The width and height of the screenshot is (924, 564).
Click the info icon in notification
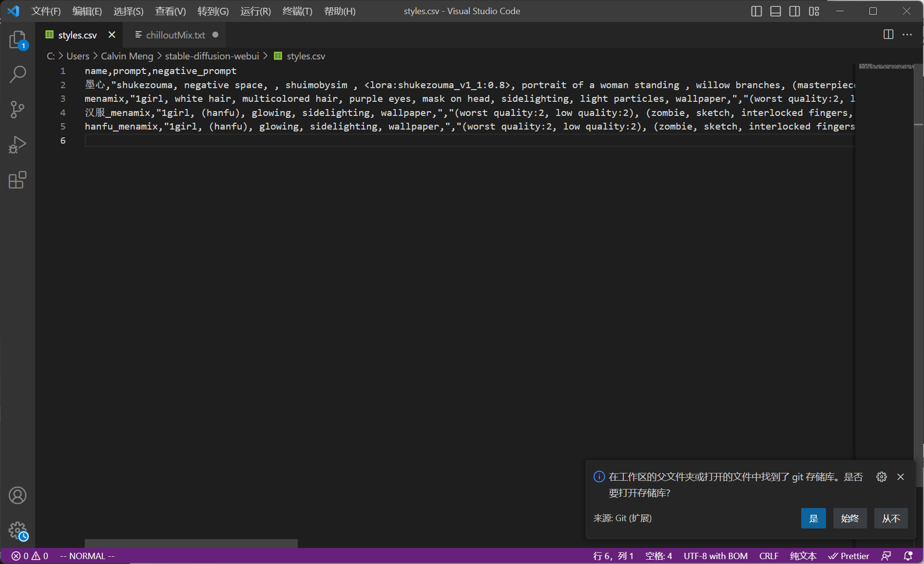point(599,477)
